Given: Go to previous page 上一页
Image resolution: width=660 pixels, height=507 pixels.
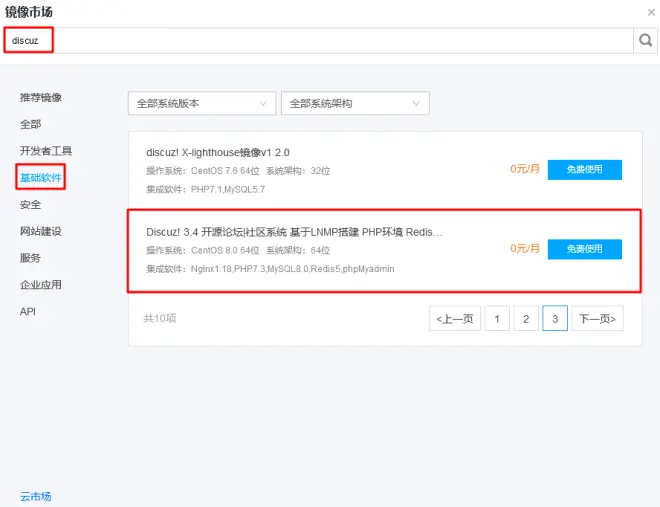Looking at the screenshot, I should click(455, 319).
